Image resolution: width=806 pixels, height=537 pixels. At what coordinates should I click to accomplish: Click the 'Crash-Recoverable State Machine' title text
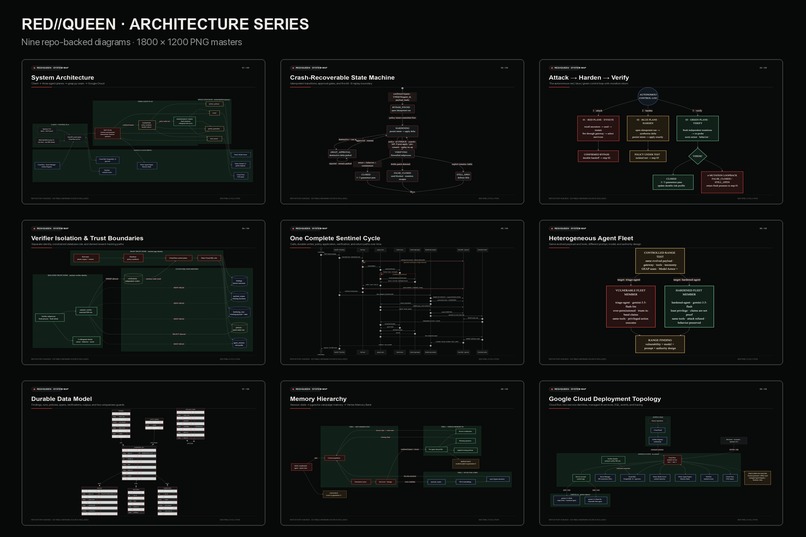(x=342, y=78)
